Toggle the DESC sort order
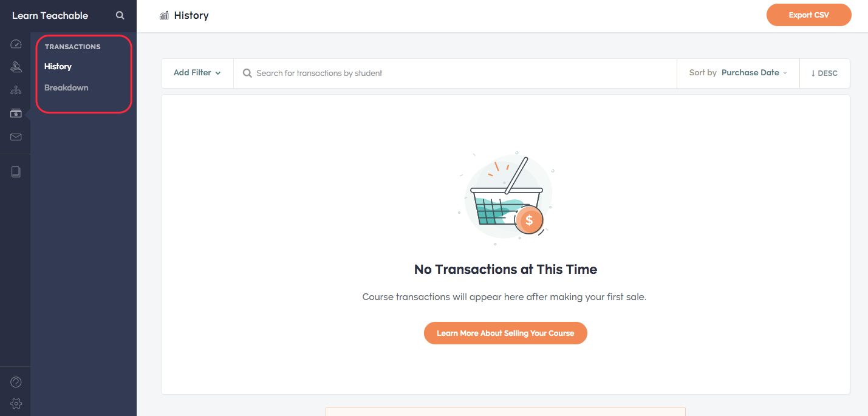Viewport: 868px width, 416px height. [x=824, y=73]
